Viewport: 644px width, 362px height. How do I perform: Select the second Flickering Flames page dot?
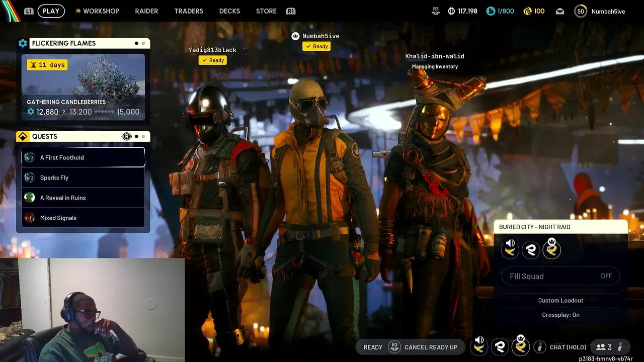click(x=143, y=43)
